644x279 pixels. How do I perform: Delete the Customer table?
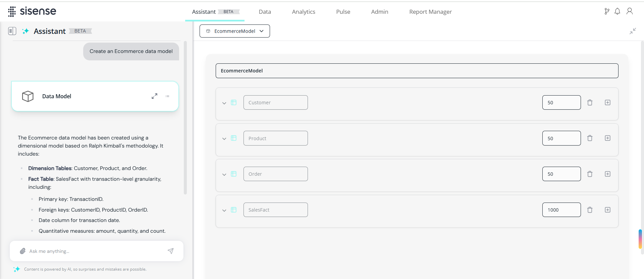(x=590, y=103)
